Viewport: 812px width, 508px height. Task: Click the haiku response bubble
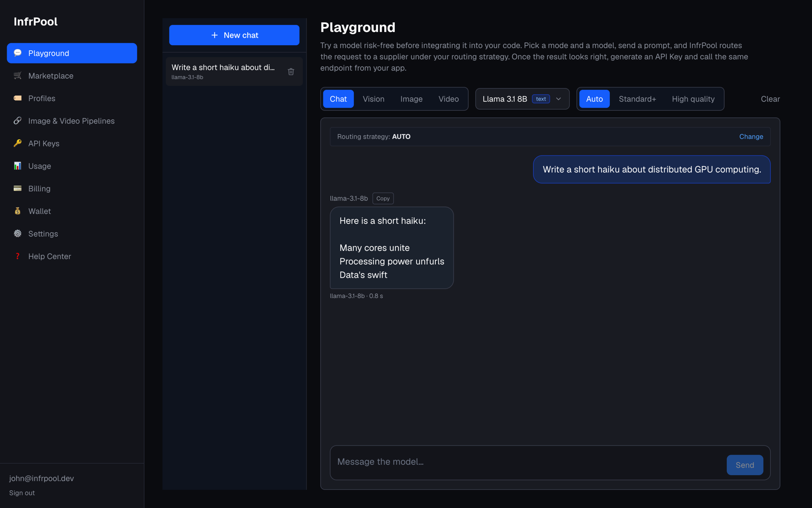point(392,248)
